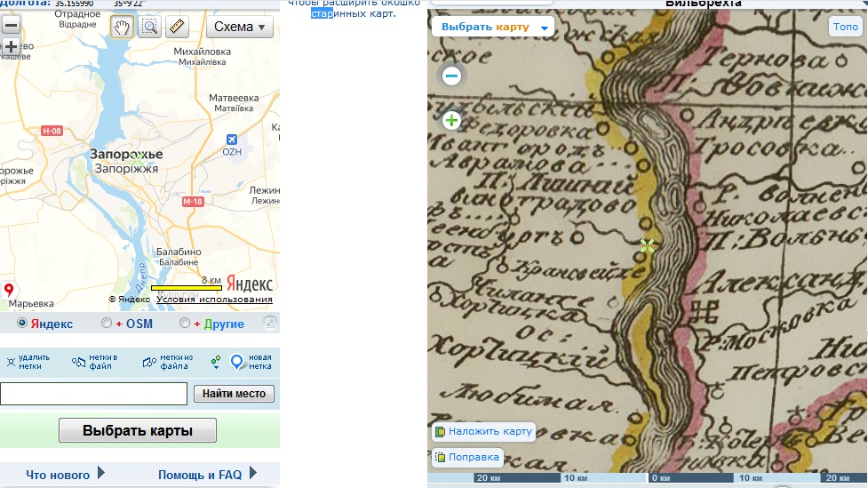Image resolution: width=868 pixels, height=488 pixels.
Task: Click the 'новая метка' new marker icon
Action: (x=237, y=362)
